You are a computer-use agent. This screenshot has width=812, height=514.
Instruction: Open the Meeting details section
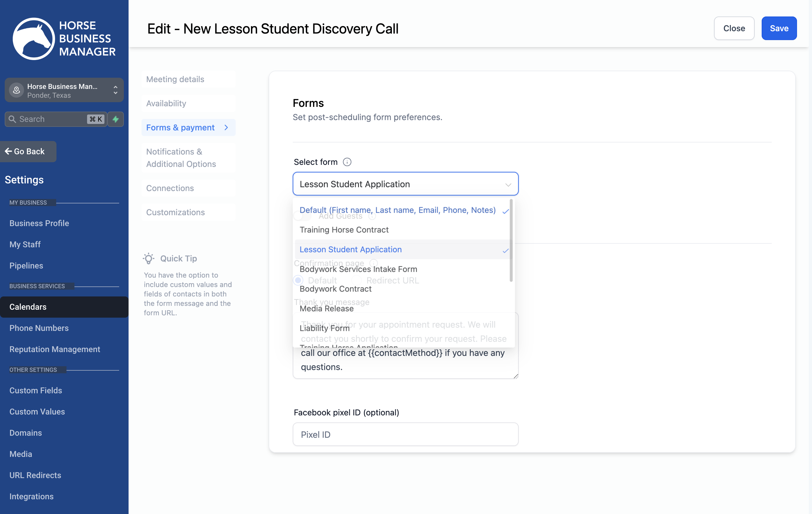[189, 79]
